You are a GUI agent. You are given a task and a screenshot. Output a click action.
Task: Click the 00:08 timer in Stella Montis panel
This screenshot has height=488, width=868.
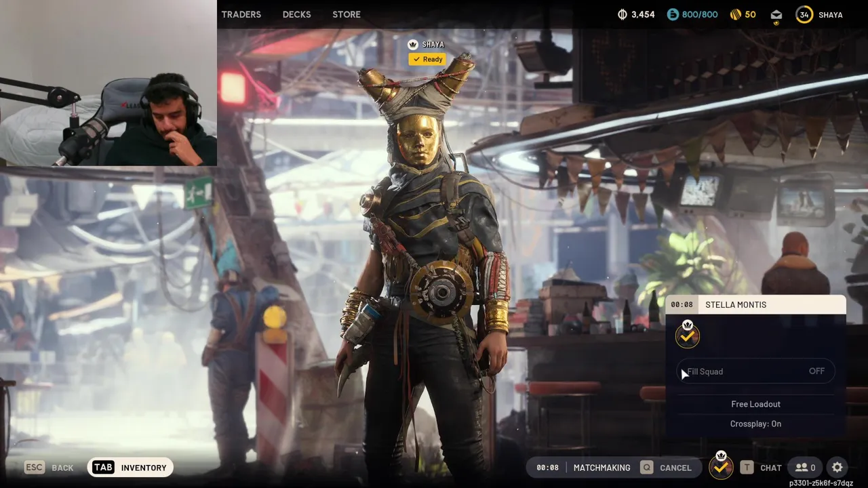[682, 305]
